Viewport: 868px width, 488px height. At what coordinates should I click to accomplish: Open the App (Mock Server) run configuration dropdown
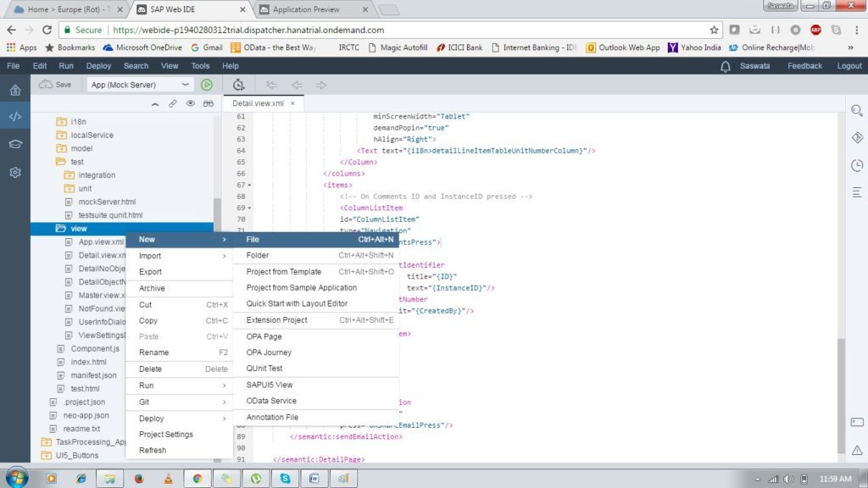tap(140, 85)
